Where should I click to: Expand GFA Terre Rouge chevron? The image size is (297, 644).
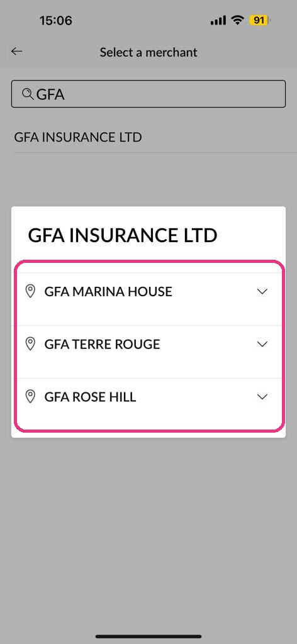coord(262,344)
